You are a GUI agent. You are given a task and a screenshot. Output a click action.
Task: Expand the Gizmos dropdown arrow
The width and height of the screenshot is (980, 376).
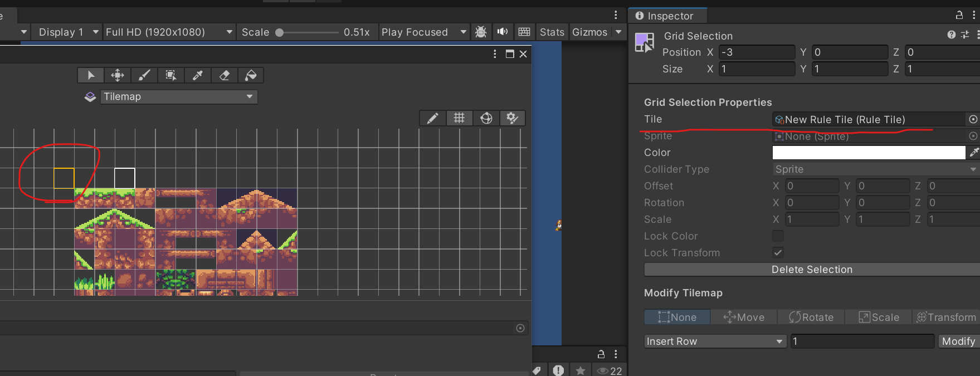click(x=618, y=32)
